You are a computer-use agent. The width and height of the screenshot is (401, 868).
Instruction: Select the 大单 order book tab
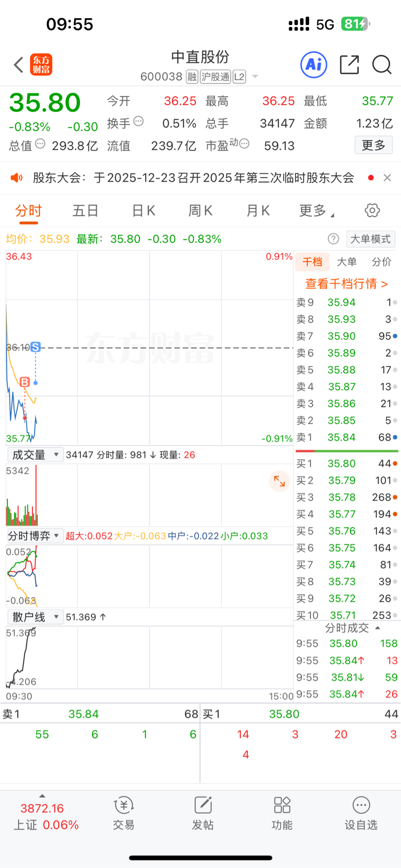click(347, 262)
